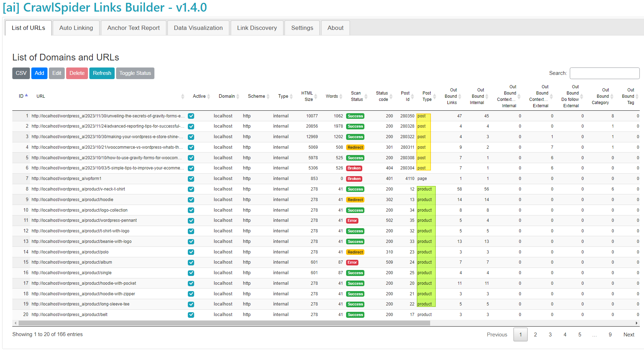Focus the Search input field

tap(604, 73)
